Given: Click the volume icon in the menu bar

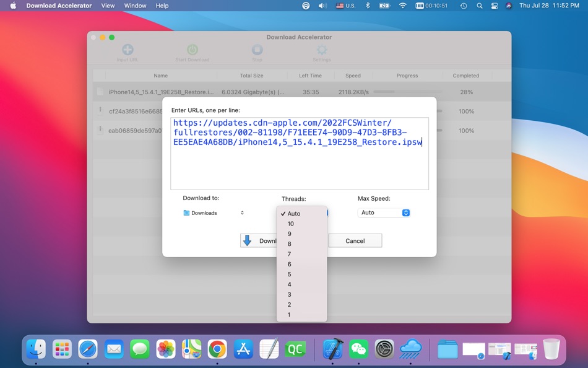Looking at the screenshot, I should point(322,6).
